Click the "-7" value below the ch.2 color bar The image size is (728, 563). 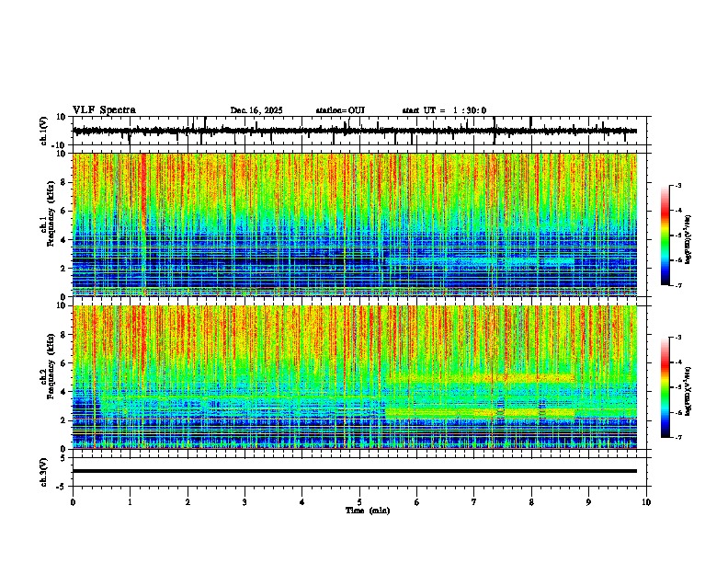point(677,437)
